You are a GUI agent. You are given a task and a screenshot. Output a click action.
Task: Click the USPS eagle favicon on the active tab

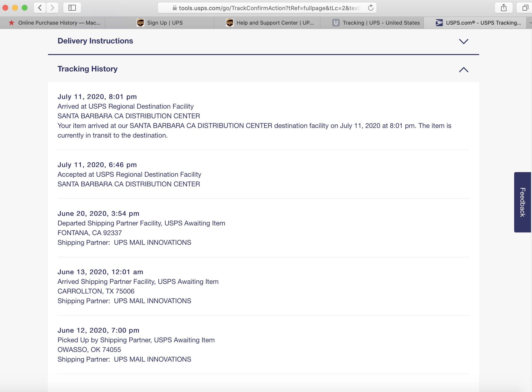pos(439,23)
